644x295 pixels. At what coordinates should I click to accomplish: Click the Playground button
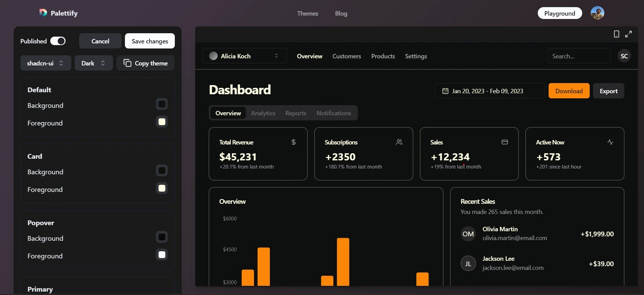(x=560, y=13)
